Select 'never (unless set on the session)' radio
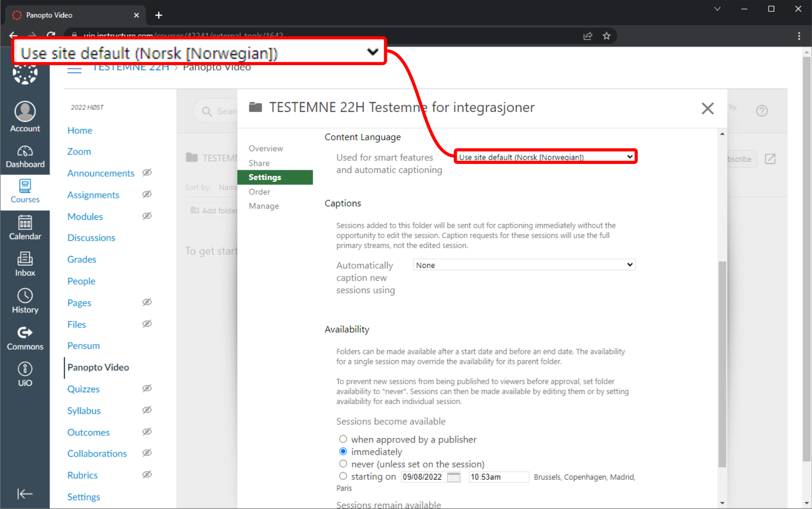812x509 pixels. (343, 464)
